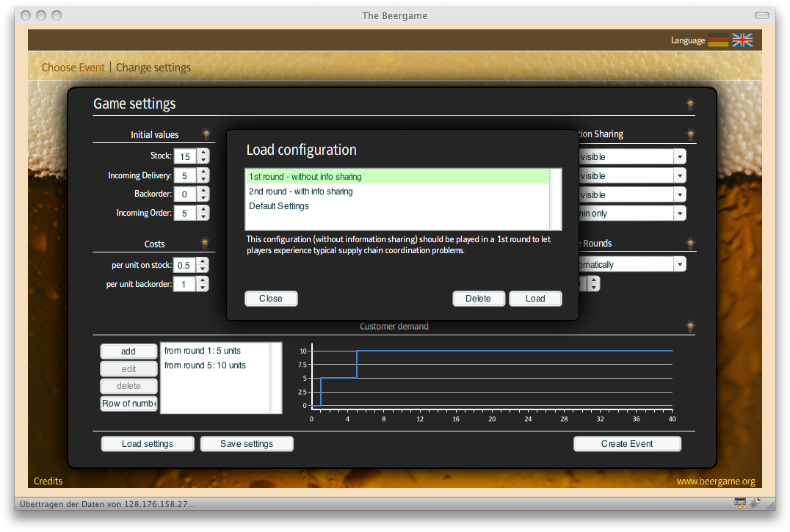Click the 'Row of numbers' button
This screenshot has height=532, width=790.
pos(128,404)
